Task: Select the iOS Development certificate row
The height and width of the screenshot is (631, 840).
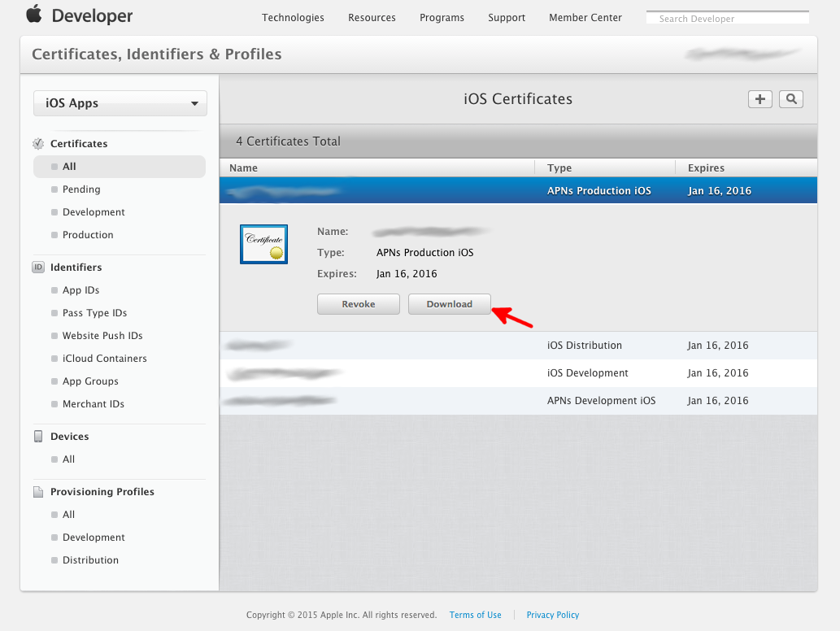Action: (518, 372)
